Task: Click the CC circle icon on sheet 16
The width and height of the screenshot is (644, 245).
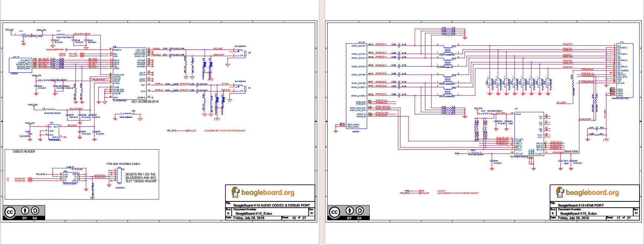Action: click(x=10, y=212)
